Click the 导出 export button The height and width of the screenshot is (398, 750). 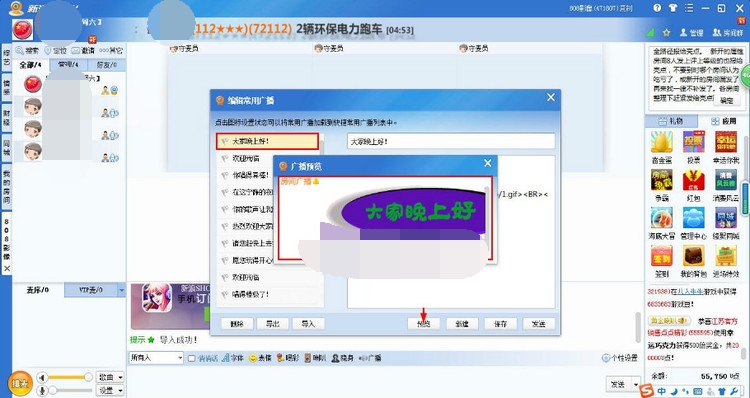pyautogui.click(x=273, y=324)
